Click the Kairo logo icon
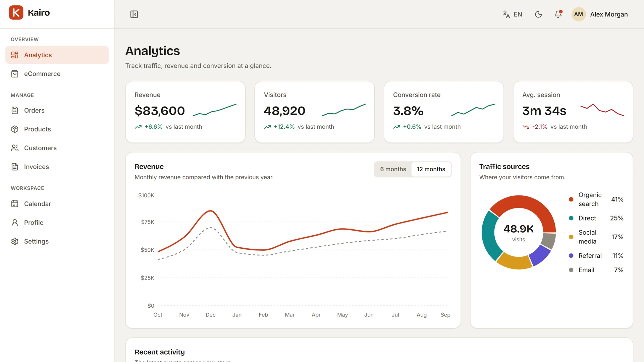644x362 pixels. 16,13
